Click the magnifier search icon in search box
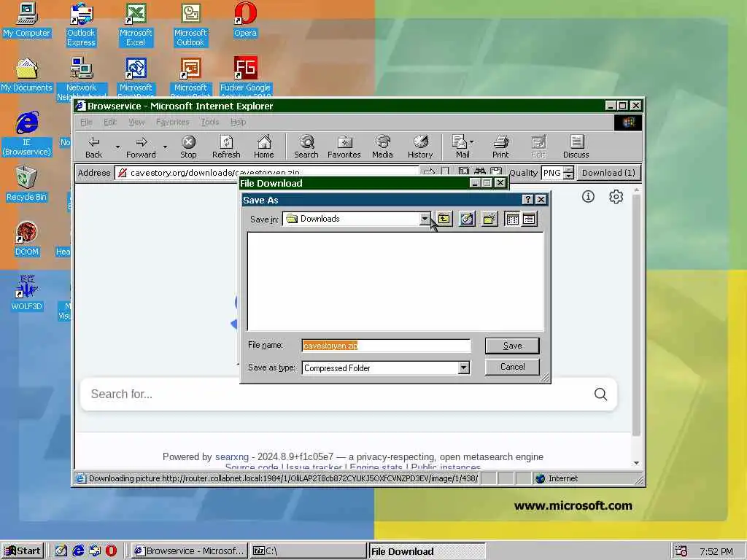The height and width of the screenshot is (560, 747). click(601, 394)
